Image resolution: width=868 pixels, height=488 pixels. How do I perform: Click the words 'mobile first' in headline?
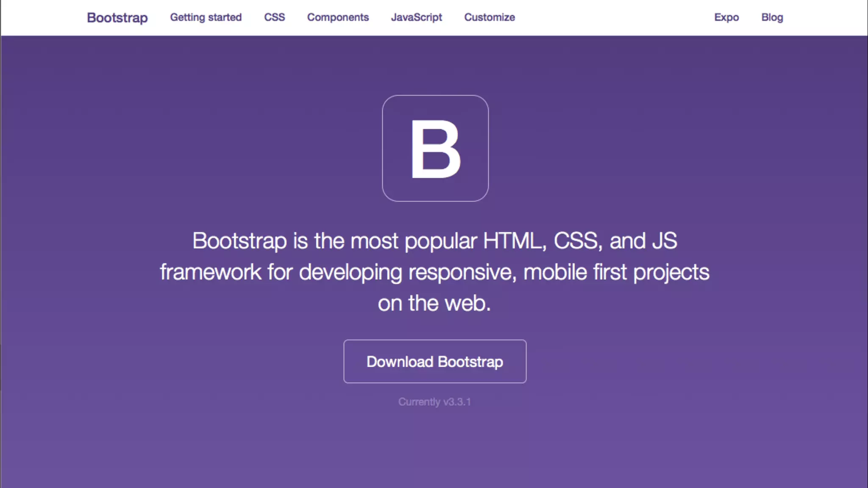[575, 272]
